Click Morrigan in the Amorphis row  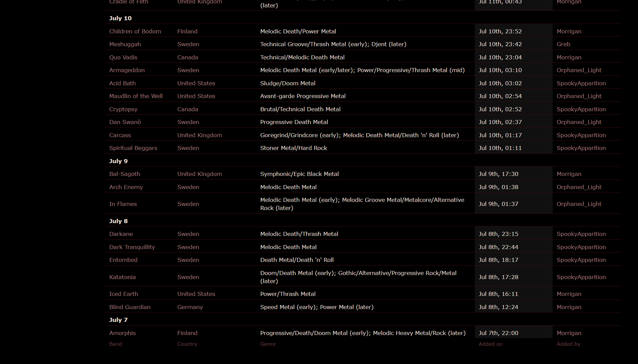tap(569, 333)
